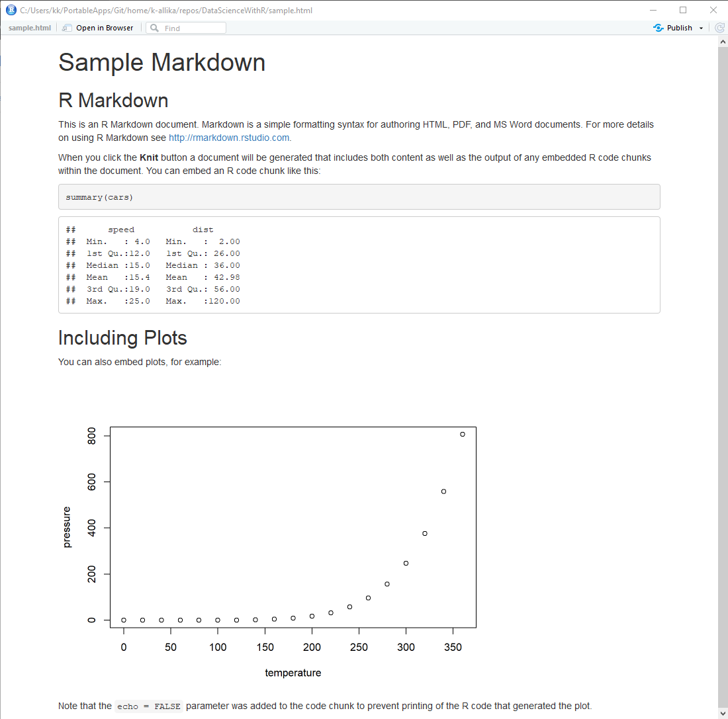Click the refresh viewer icon
The height and width of the screenshot is (719, 728).
(720, 28)
